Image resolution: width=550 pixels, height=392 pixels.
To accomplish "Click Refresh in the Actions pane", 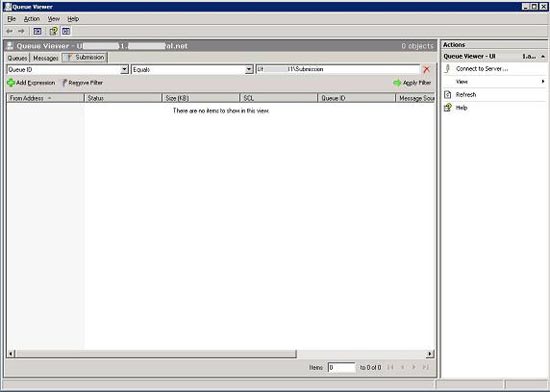I will click(x=466, y=94).
